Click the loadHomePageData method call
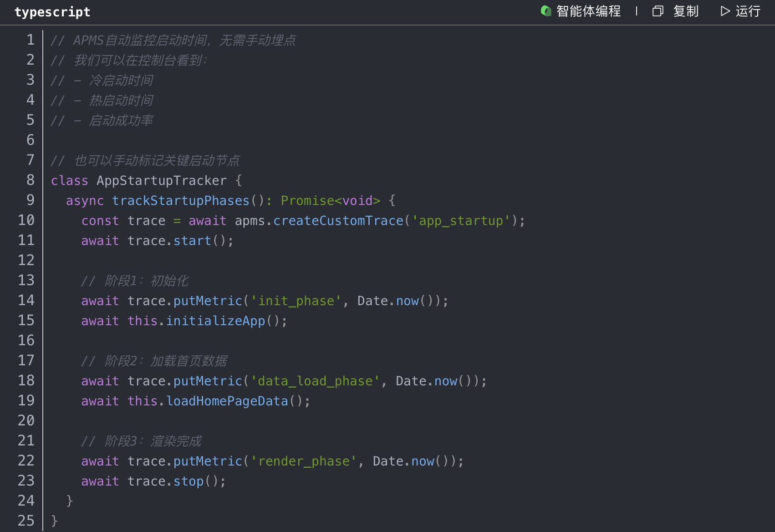Image resolution: width=775 pixels, height=532 pixels. pyautogui.click(x=227, y=401)
